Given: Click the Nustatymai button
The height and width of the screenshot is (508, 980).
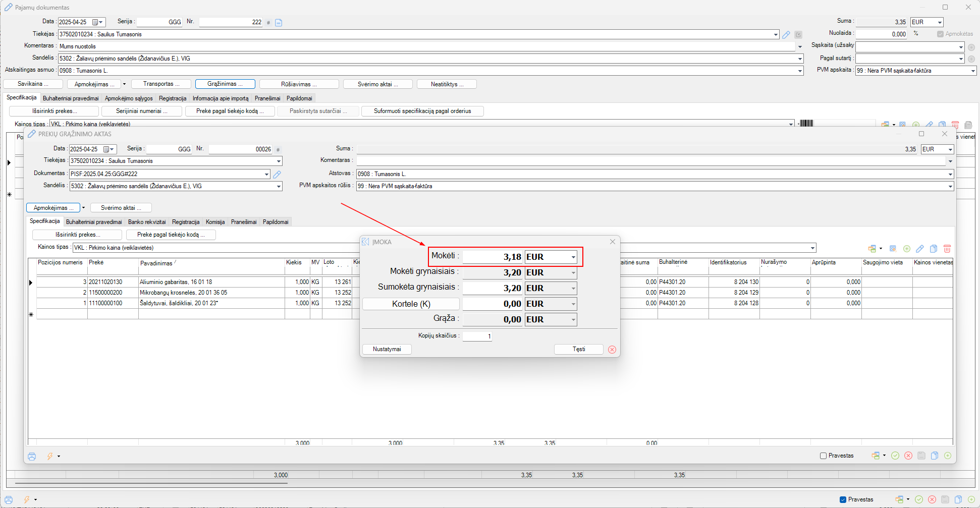Looking at the screenshot, I should pyautogui.click(x=387, y=349).
